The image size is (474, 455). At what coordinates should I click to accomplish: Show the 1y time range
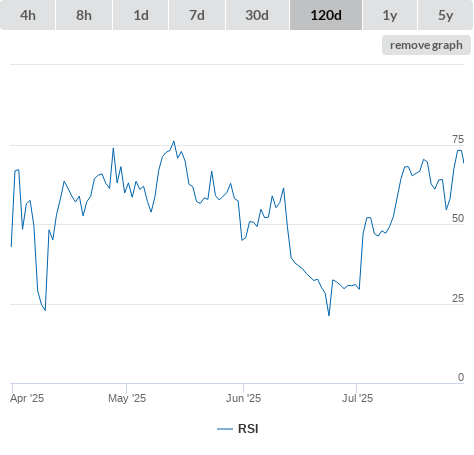click(390, 15)
